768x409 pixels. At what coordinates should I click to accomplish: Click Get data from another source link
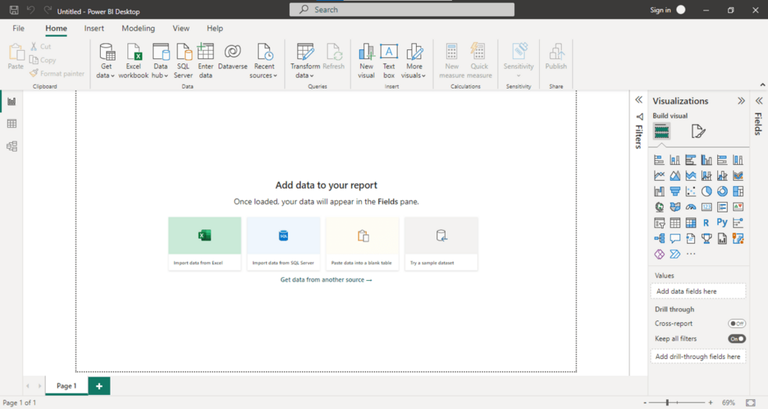326,280
